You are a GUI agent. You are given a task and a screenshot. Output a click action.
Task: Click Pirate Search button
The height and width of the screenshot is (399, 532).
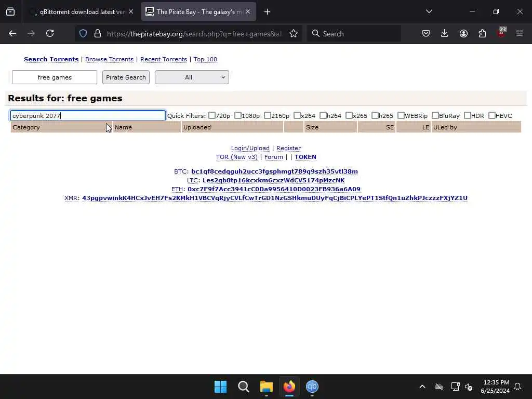pos(126,77)
